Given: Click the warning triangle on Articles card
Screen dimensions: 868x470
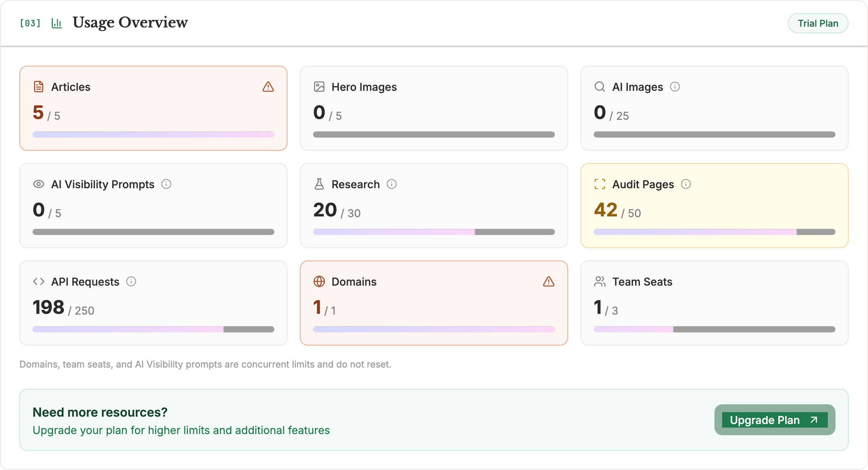Looking at the screenshot, I should 268,87.
